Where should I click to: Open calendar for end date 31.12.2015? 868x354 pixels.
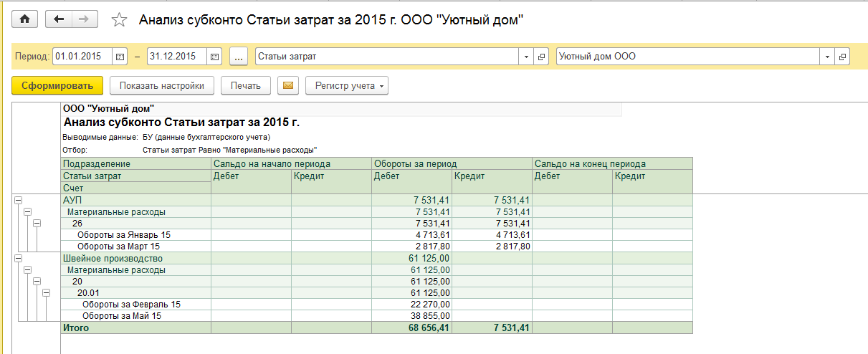(x=214, y=57)
